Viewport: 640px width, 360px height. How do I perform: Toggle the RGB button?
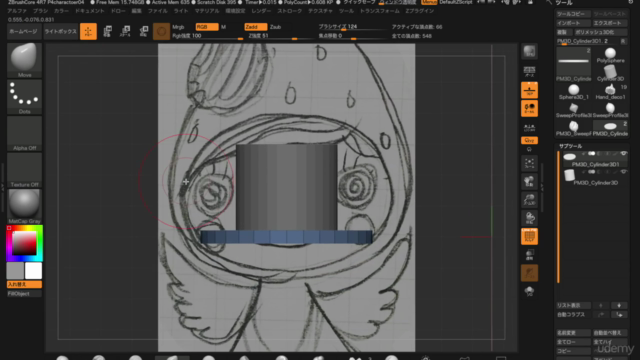[x=207, y=27]
